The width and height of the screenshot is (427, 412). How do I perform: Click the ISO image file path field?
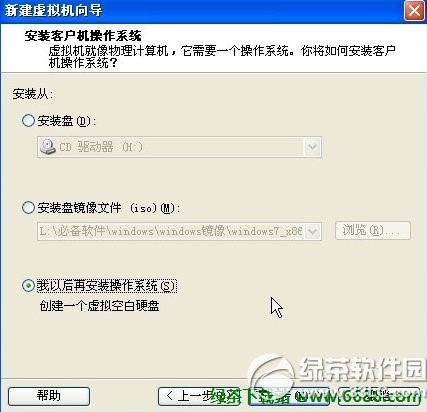(x=179, y=231)
